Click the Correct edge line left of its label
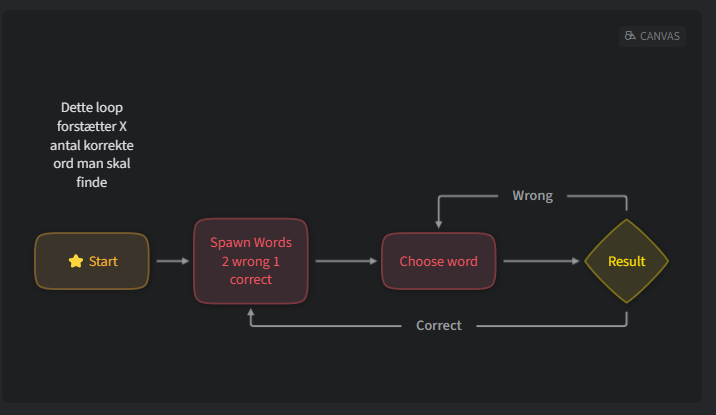The height and width of the screenshot is (415, 716). (330, 326)
